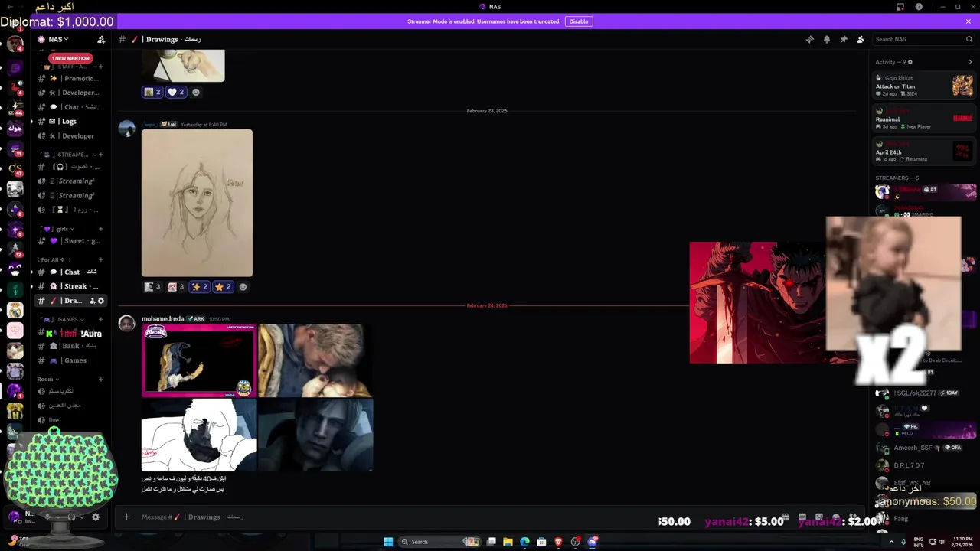
Task: Toggle the heart reaction with count 2
Action: pos(176,92)
